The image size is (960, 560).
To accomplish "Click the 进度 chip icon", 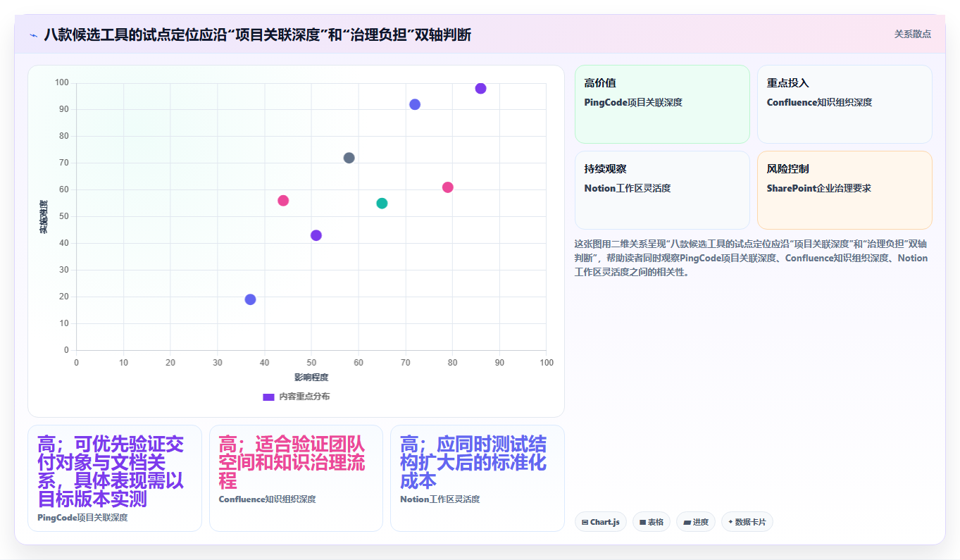I will [687, 523].
